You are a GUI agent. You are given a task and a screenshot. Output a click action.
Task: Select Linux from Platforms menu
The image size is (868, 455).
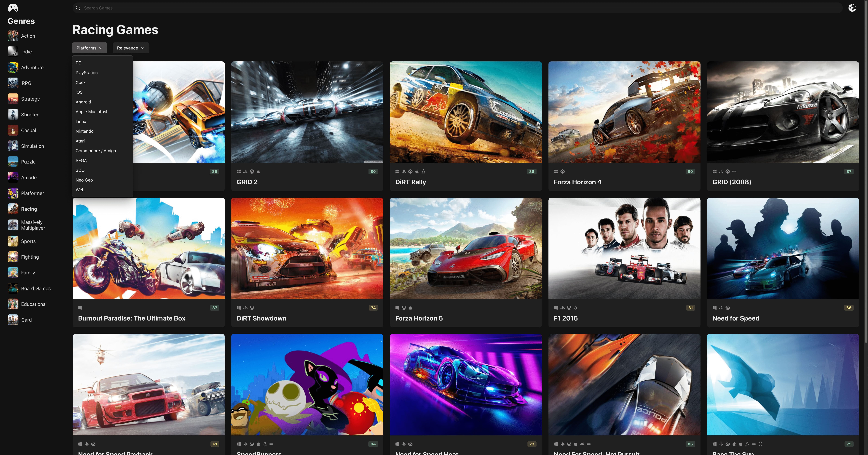102,122
